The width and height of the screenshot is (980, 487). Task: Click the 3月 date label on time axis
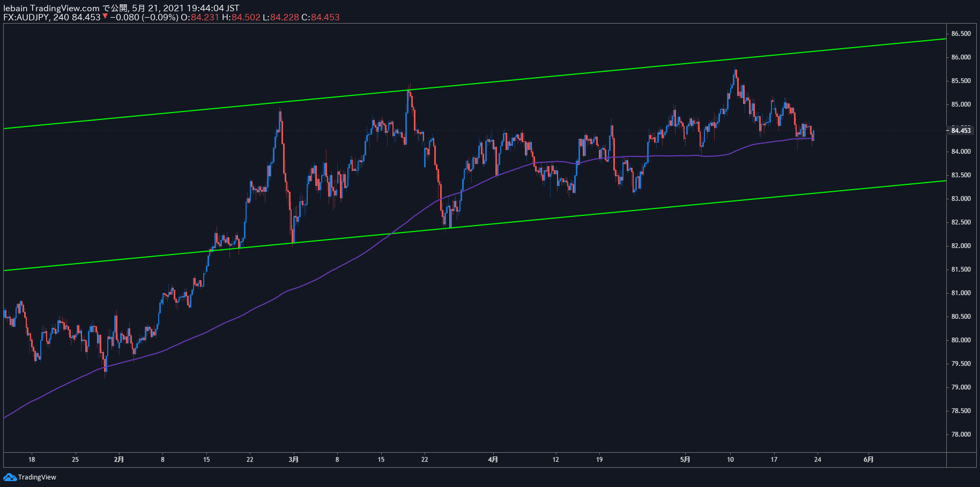pos(293,459)
